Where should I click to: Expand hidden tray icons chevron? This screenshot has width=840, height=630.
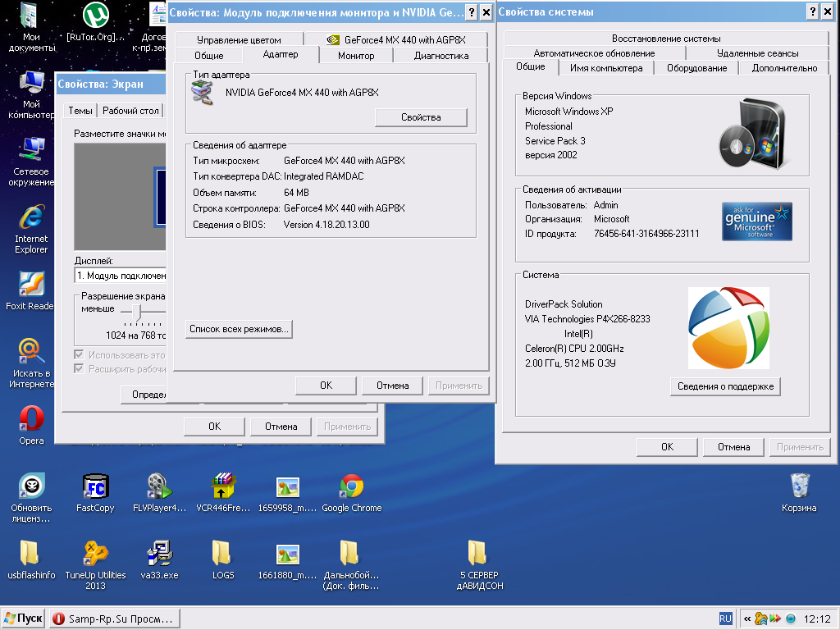click(x=746, y=619)
